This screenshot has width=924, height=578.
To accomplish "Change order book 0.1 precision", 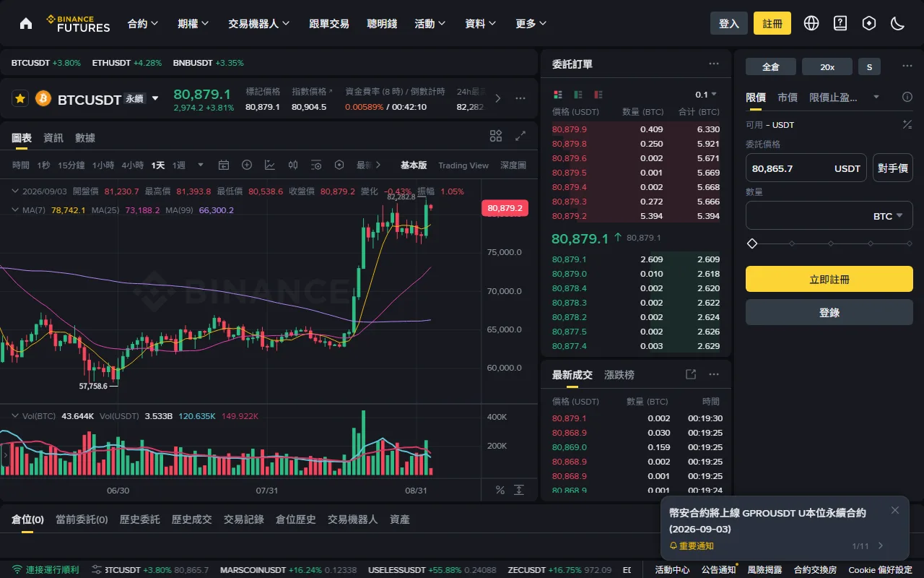I will point(706,95).
